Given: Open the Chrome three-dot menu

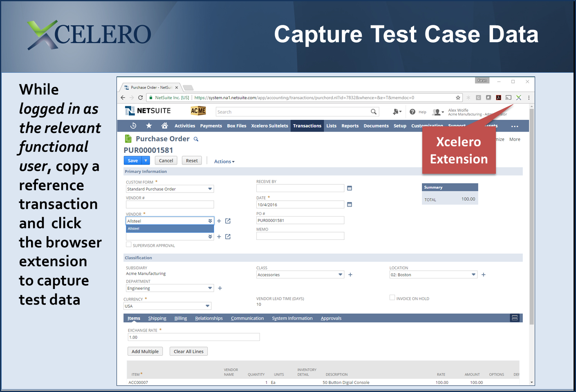Looking at the screenshot, I should (x=529, y=98).
